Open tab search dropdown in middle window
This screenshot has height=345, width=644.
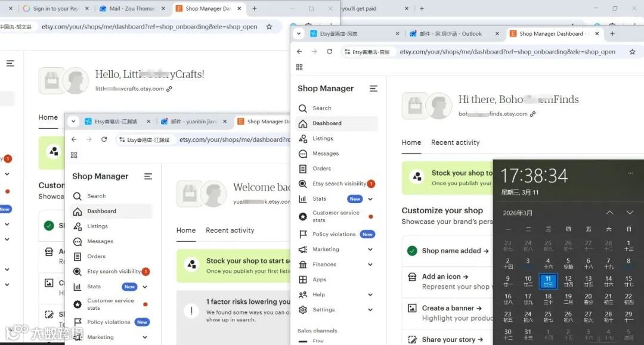coord(73,122)
